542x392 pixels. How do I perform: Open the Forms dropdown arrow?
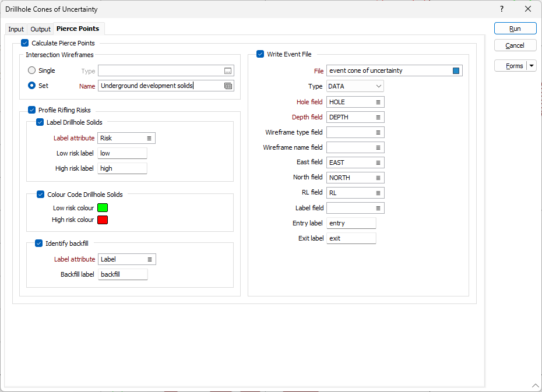tap(532, 66)
